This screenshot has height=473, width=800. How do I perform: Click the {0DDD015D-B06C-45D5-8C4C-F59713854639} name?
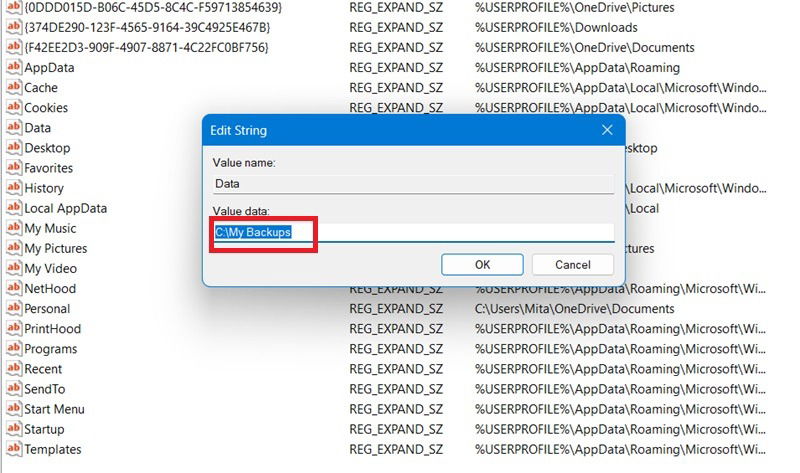coord(153,7)
